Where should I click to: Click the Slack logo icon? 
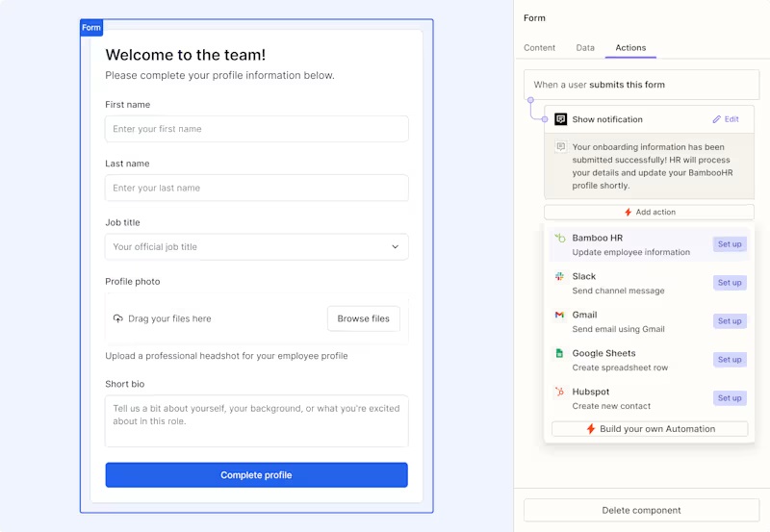tap(559, 276)
